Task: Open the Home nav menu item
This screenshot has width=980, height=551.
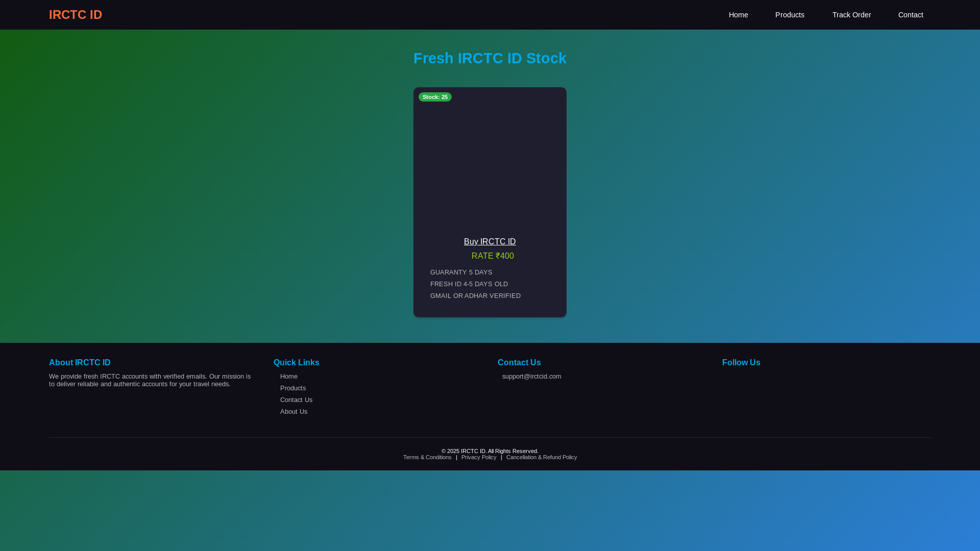Action: [738, 15]
